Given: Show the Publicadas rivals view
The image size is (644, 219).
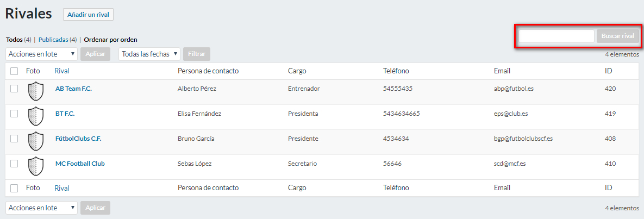Looking at the screenshot, I should (x=53, y=40).
